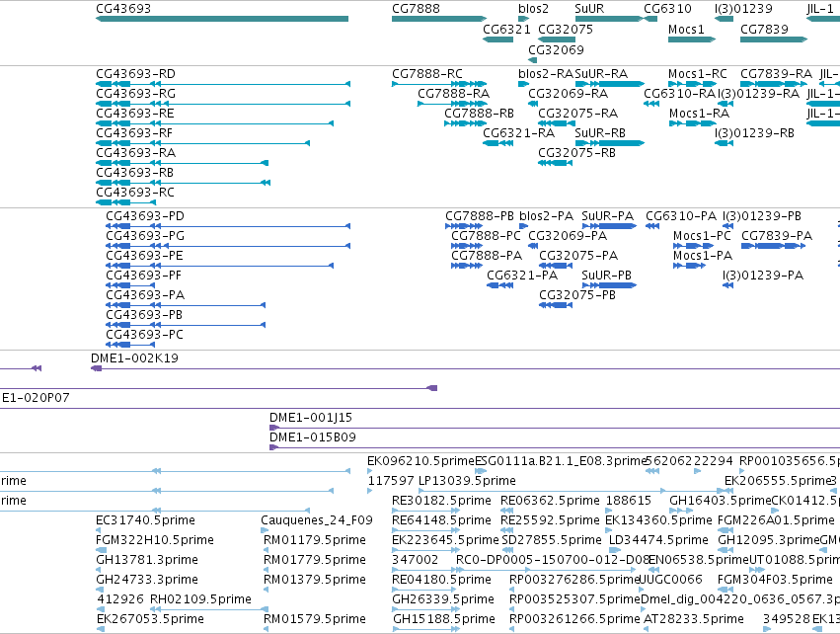Click transcript CG32075-RA label
The width and height of the screenshot is (840, 634).
coord(578,114)
